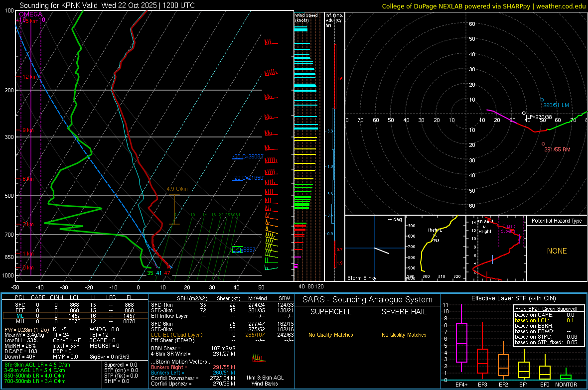Click the 'maxT = 55F' value
The width and height of the screenshot is (588, 390).
66,346
